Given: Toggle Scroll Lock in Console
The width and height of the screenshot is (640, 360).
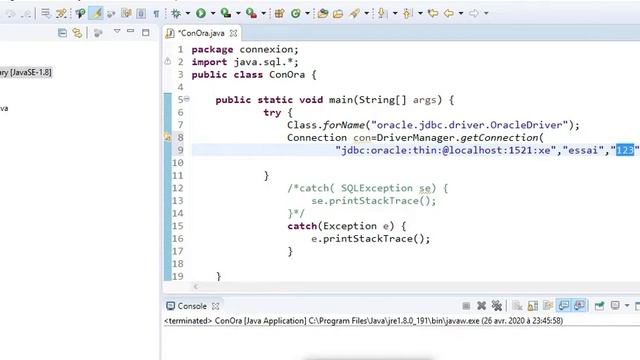Looking at the screenshot, I should click(x=533, y=306).
